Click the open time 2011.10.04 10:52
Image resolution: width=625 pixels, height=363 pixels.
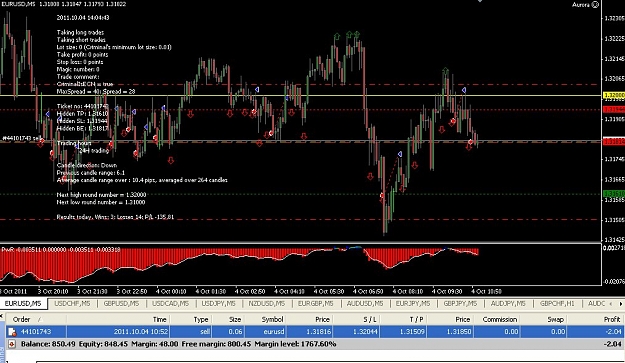coord(141,332)
